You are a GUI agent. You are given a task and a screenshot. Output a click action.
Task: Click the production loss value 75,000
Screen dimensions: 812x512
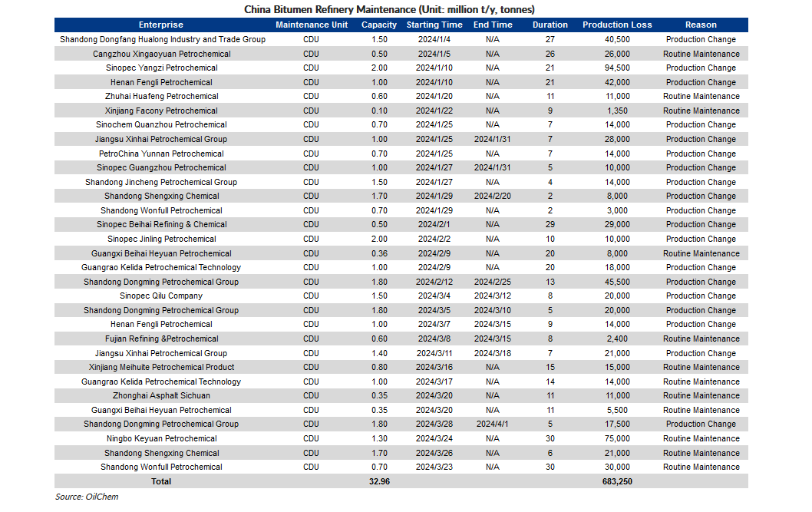click(617, 438)
